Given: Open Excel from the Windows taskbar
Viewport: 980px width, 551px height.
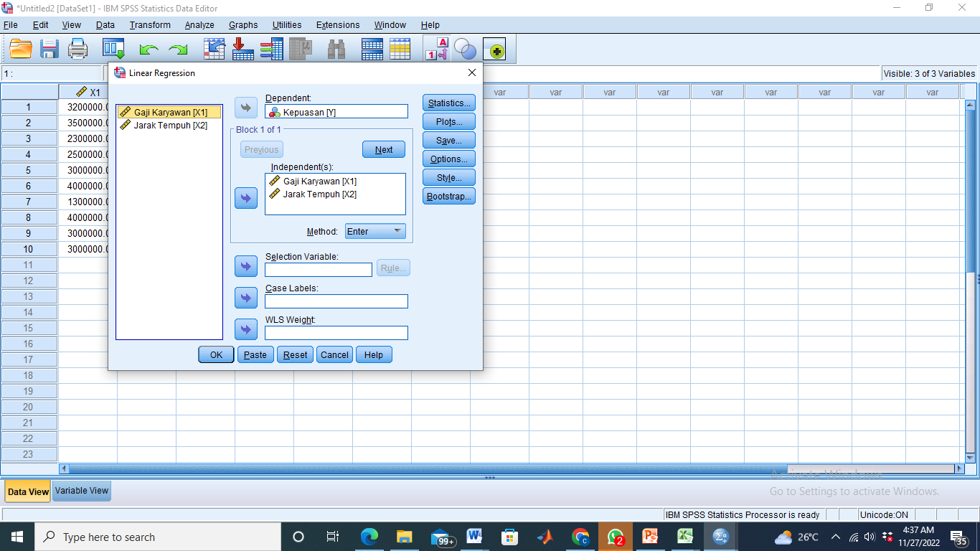Looking at the screenshot, I should [685, 537].
